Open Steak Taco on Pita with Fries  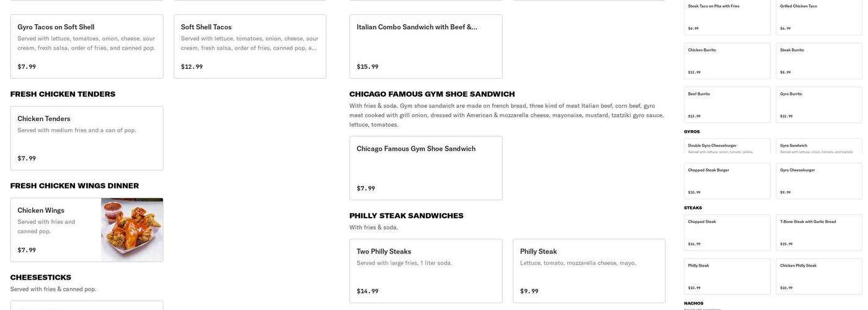click(727, 17)
